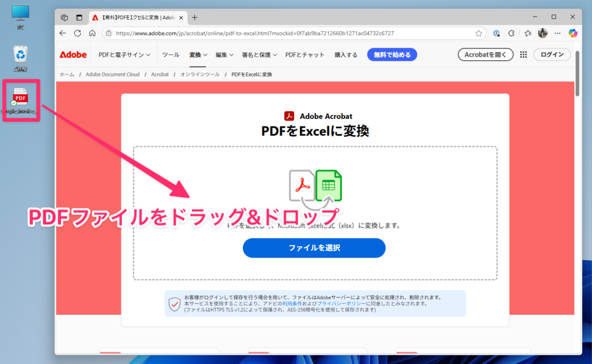
Task: Select the Adobe PDF to Excel browser tab
Action: 138,18
